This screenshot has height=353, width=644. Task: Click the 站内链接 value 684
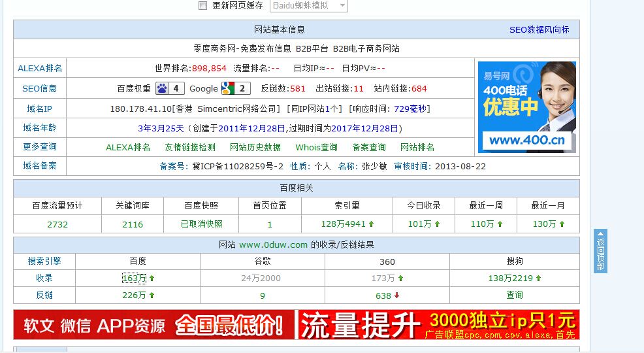point(419,88)
